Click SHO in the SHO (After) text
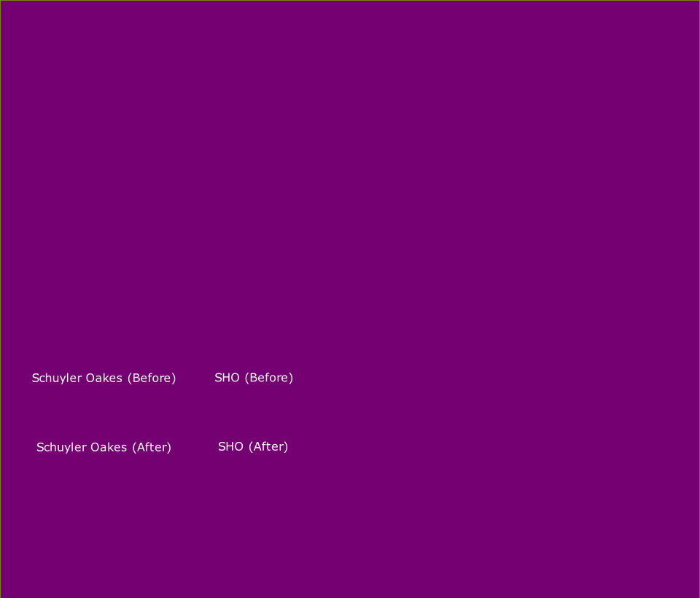The width and height of the screenshot is (700, 598). [x=230, y=446]
